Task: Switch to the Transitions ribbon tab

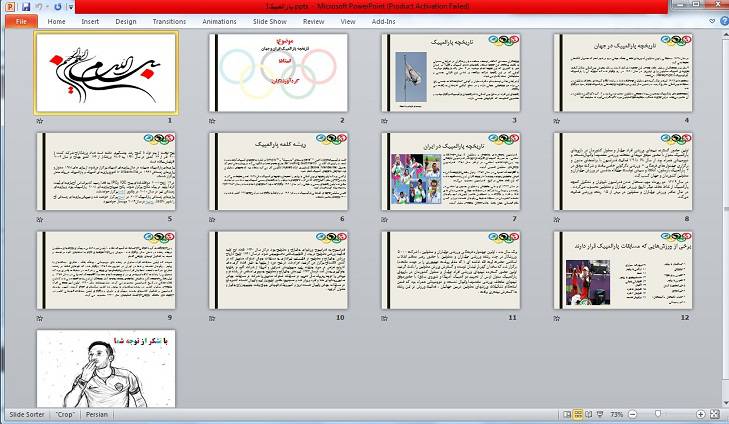Action: tap(169, 20)
